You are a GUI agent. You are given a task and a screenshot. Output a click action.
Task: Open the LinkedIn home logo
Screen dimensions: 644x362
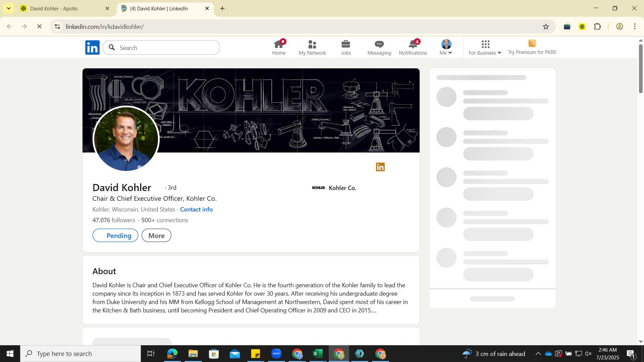click(92, 48)
